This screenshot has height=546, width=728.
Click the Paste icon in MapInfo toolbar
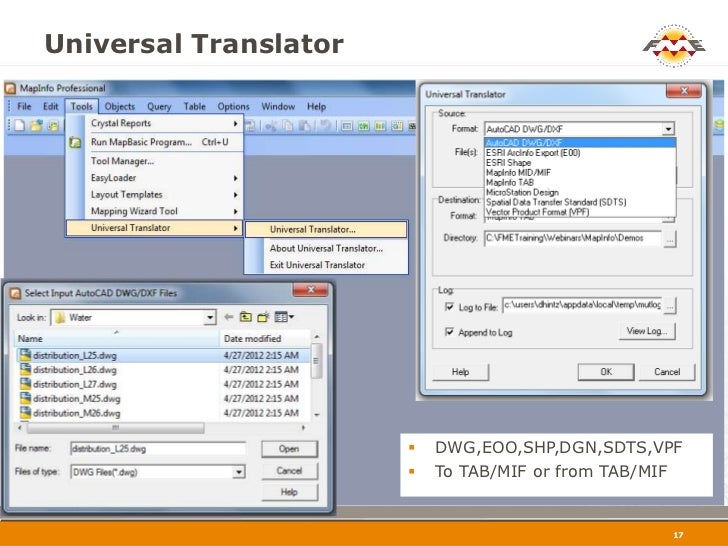(305, 125)
